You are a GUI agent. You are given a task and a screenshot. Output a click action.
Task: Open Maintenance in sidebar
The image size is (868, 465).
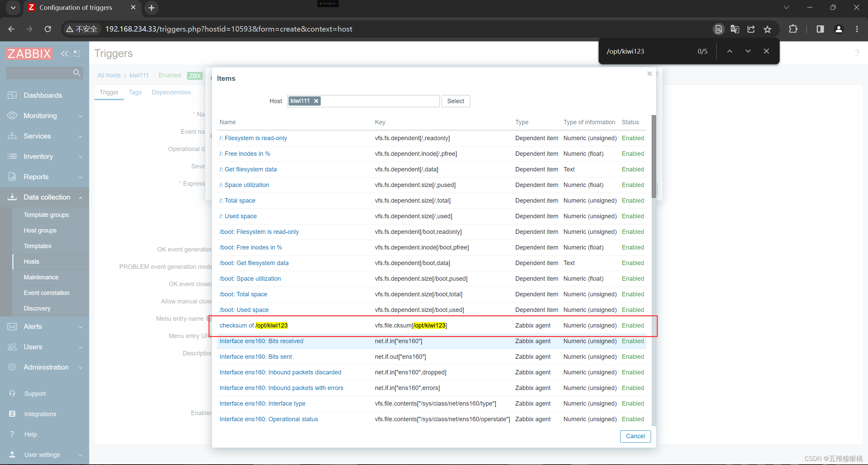point(41,277)
